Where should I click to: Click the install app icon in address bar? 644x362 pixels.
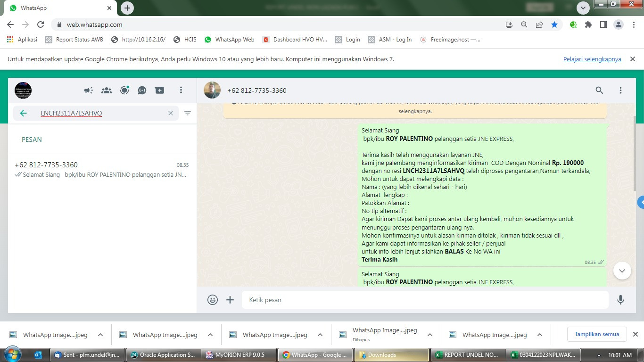click(509, 25)
